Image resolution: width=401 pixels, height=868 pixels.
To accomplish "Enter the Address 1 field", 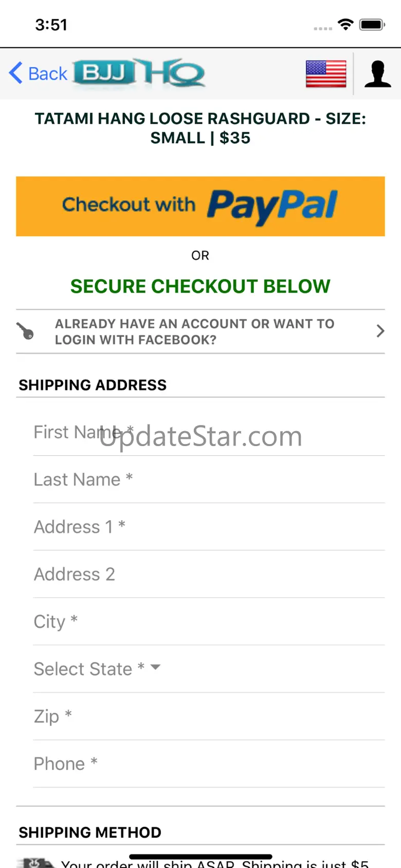I will 209,527.
